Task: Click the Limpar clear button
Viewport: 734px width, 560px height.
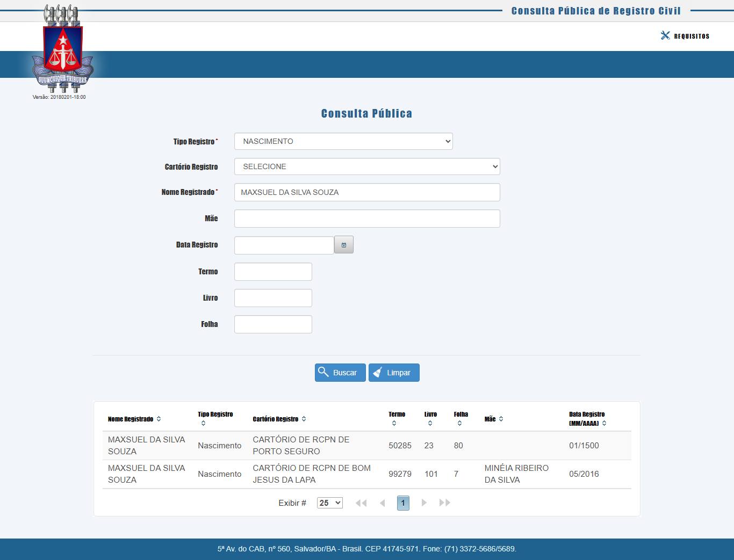Action: (x=394, y=373)
